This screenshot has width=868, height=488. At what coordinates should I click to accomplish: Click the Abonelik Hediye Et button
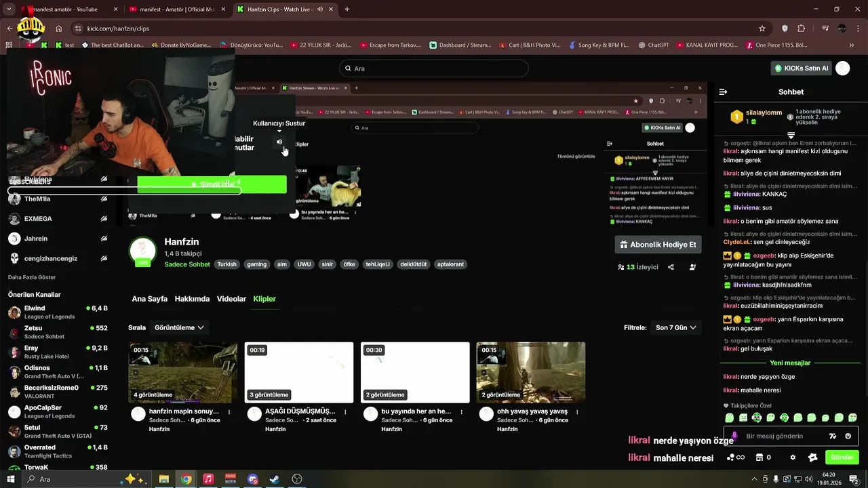pyautogui.click(x=658, y=245)
